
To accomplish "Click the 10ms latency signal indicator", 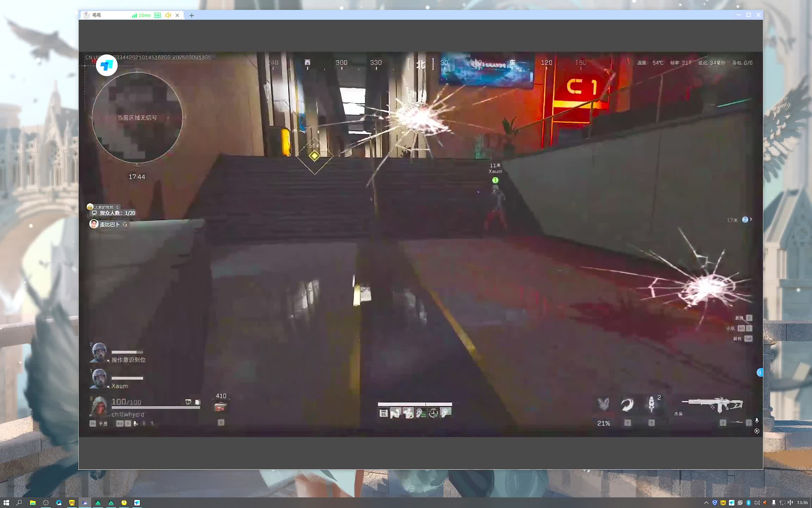I will point(141,15).
